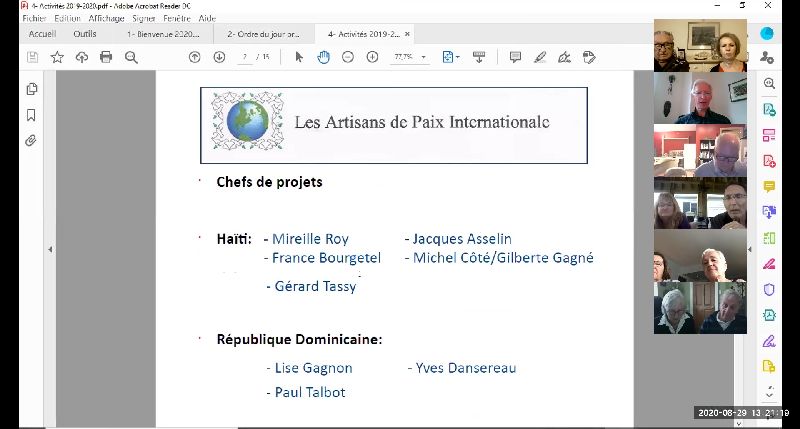800x429 pixels.
Task: Select the Highlight text pen tool
Action: click(540, 57)
